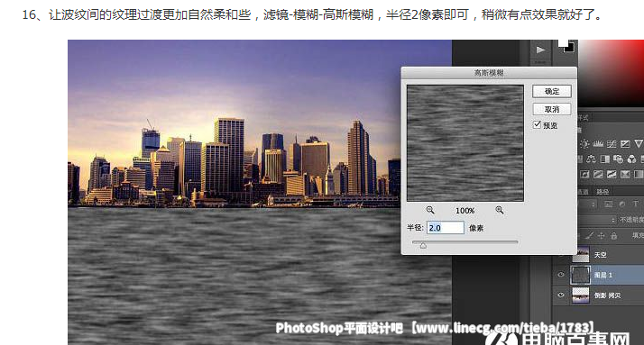
Task: Add a Channel Mixer adjustment
Action: pos(631,159)
